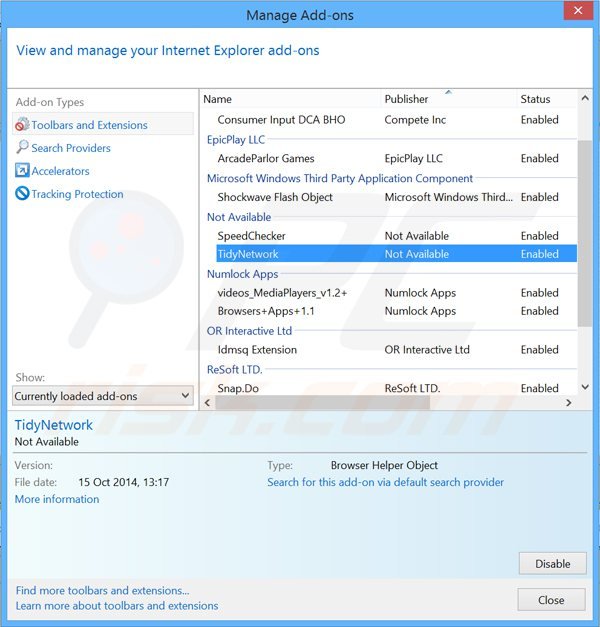Select the Idmsq Extension add-on
Image resolution: width=600 pixels, height=627 pixels.
pos(396,350)
